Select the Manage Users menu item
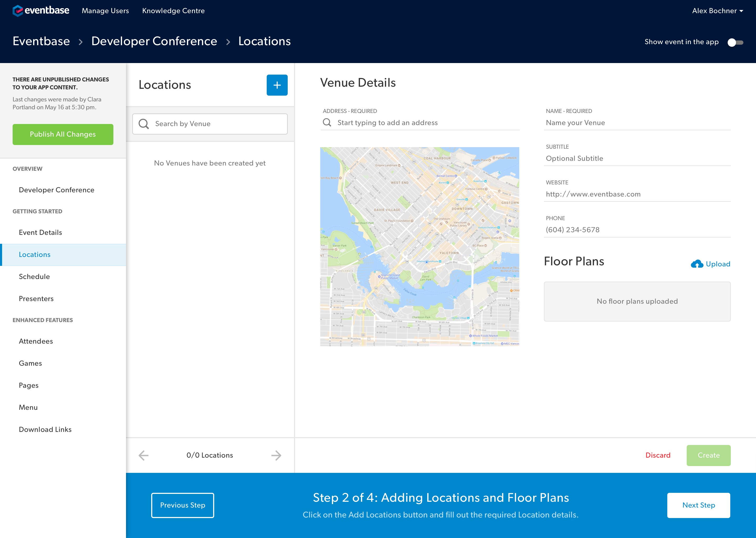 pos(105,11)
